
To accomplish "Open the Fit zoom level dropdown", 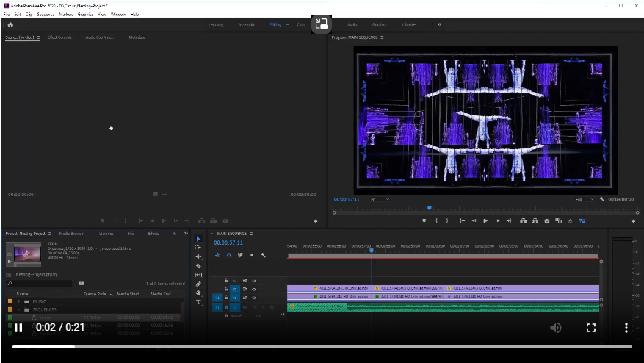I will [x=380, y=199].
